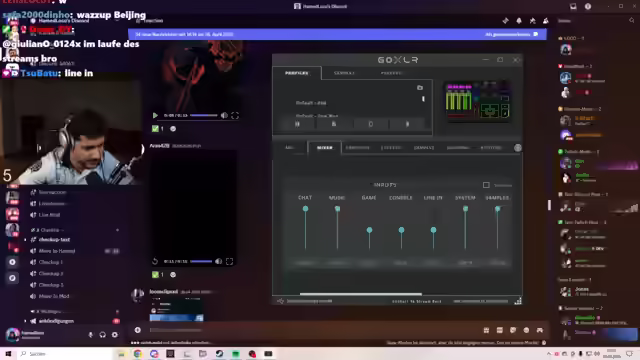The width and height of the screenshot is (640, 360).
Task: Toggle the checkbox beside the Inputs header
Action: coord(486,185)
